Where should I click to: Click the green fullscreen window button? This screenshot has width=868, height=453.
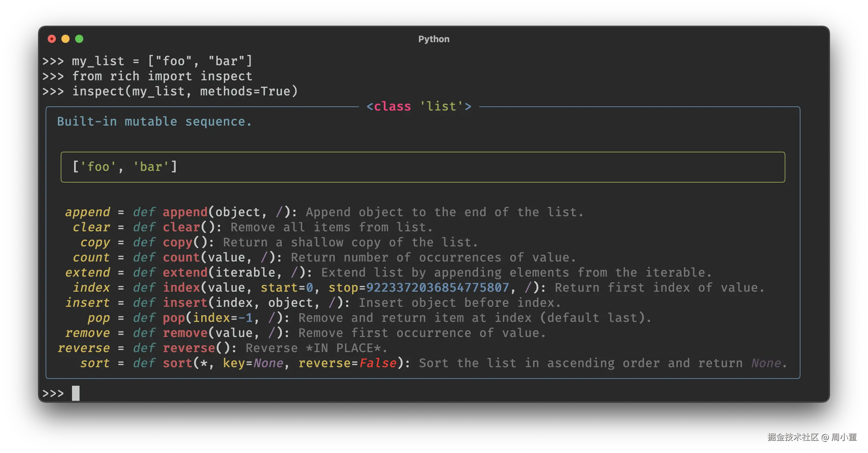[x=79, y=39]
